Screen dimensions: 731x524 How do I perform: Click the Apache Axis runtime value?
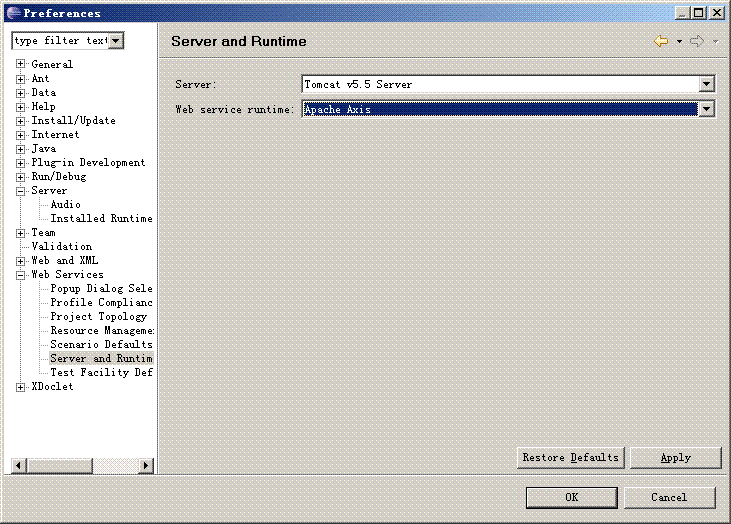coord(500,109)
